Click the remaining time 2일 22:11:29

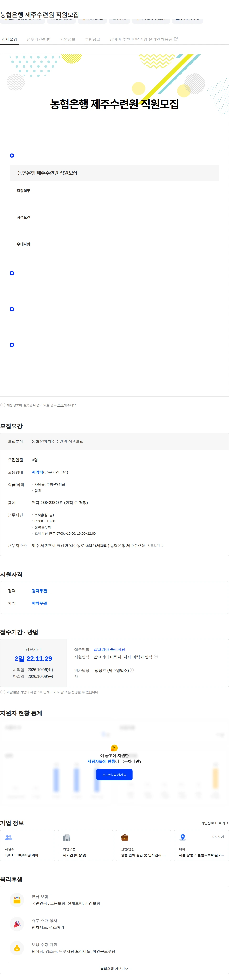tap(33, 658)
